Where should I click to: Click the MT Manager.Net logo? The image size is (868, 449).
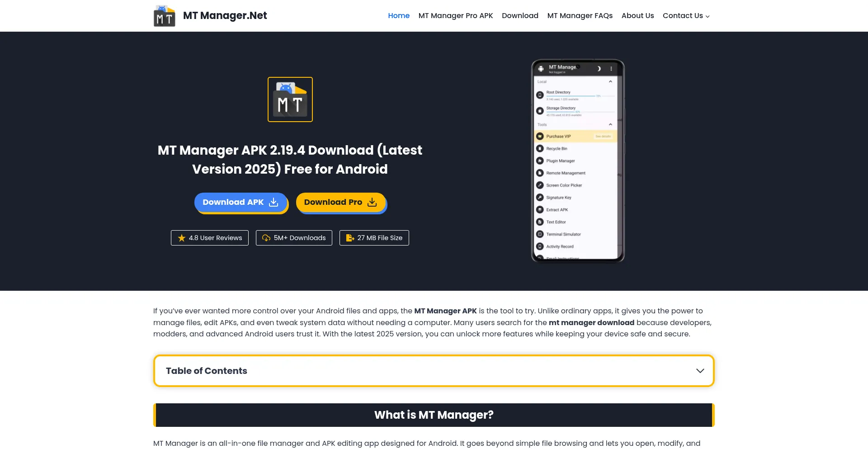(x=209, y=15)
